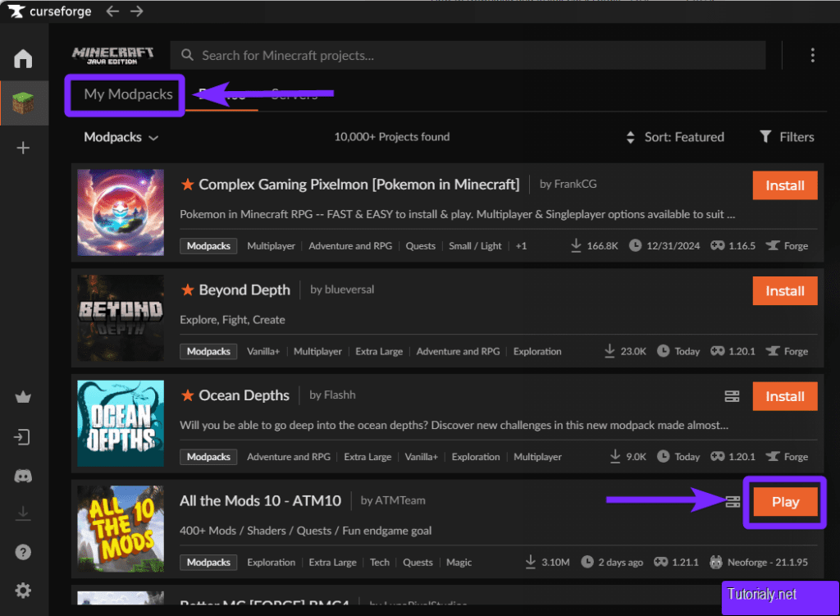
Task: Click the curseforge anvil logo
Action: pos(16,11)
